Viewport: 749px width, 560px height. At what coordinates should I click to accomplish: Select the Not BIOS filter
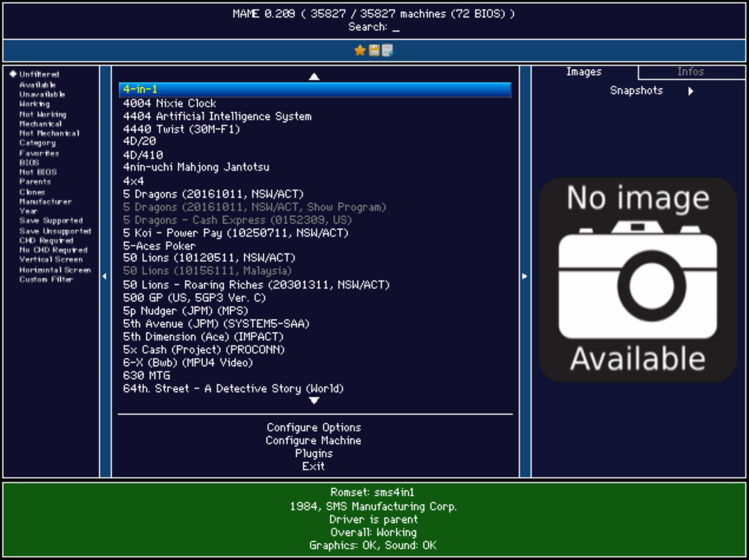(38, 172)
